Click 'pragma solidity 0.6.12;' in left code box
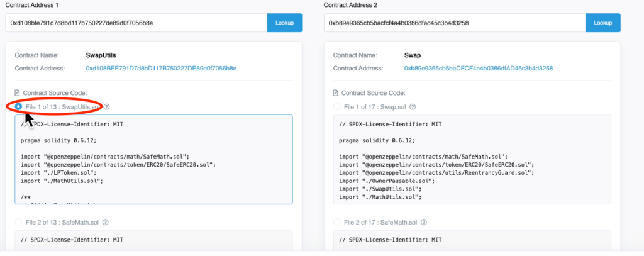644x256 pixels. tap(58, 140)
